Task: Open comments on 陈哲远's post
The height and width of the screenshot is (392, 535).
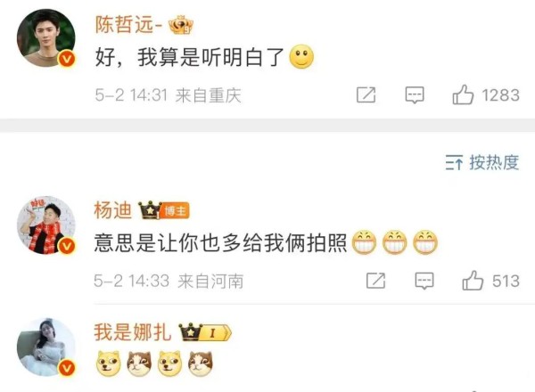Action: [x=415, y=94]
